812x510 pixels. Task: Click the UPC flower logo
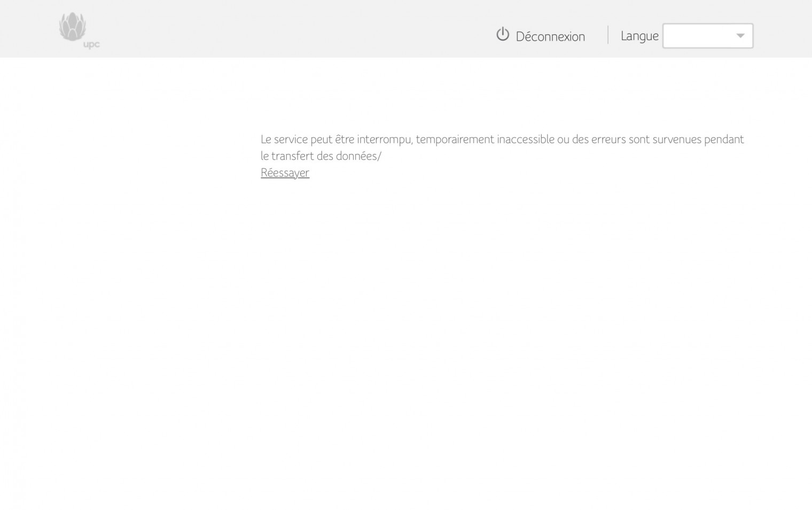tap(73, 27)
